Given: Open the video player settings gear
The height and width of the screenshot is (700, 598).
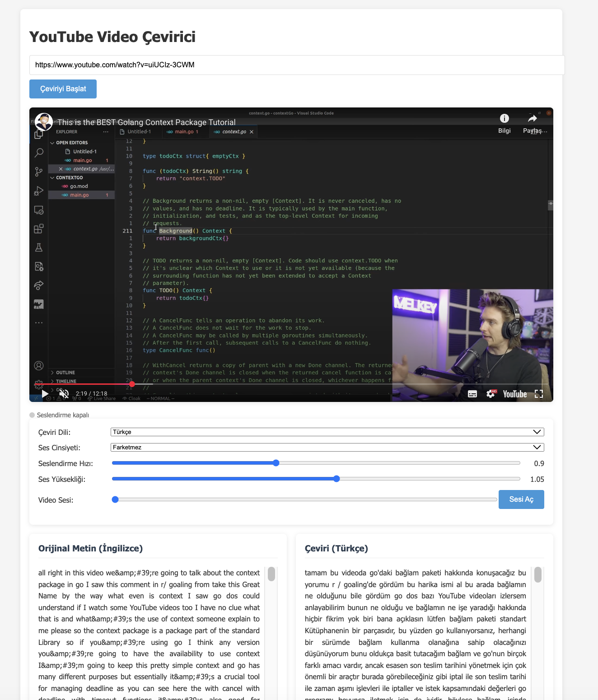Looking at the screenshot, I should (x=491, y=394).
